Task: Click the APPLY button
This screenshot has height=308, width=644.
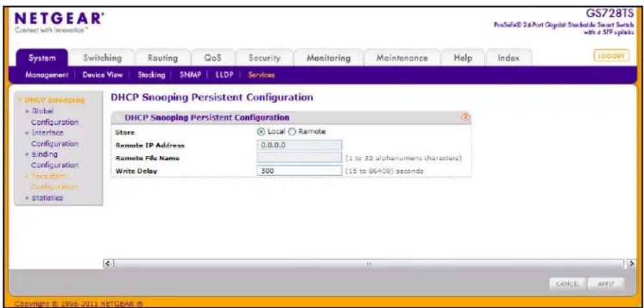Action: coord(606,284)
